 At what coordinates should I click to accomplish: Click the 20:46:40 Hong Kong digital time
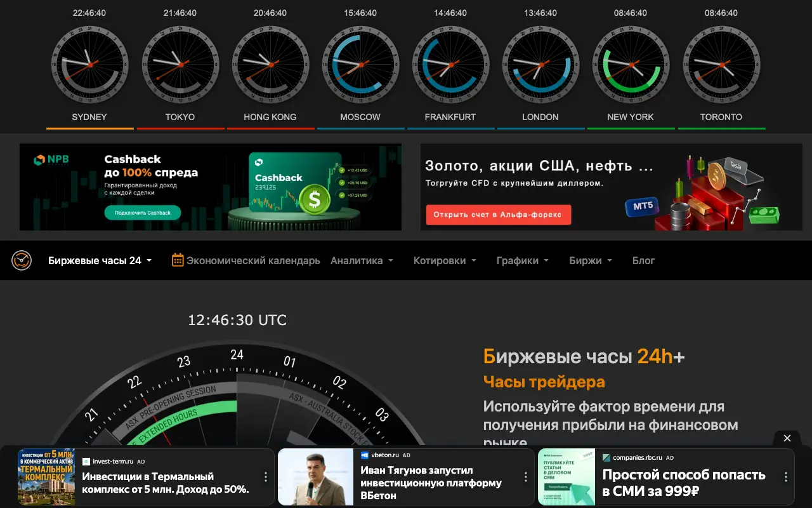(270, 13)
